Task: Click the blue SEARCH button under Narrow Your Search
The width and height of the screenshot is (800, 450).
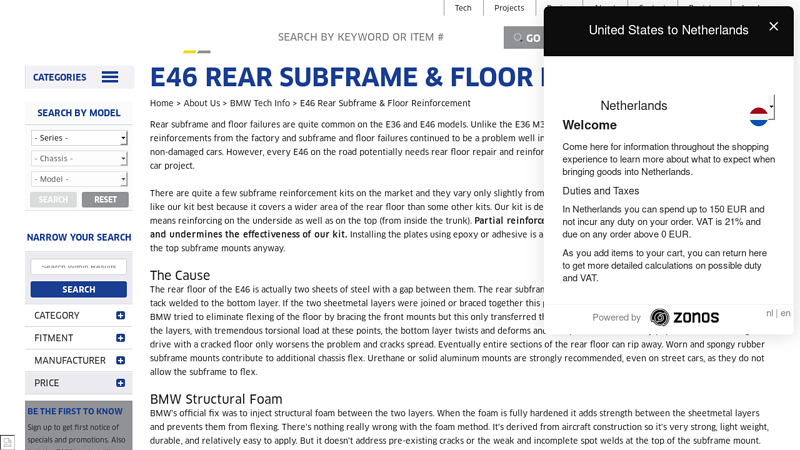Action: [x=78, y=289]
